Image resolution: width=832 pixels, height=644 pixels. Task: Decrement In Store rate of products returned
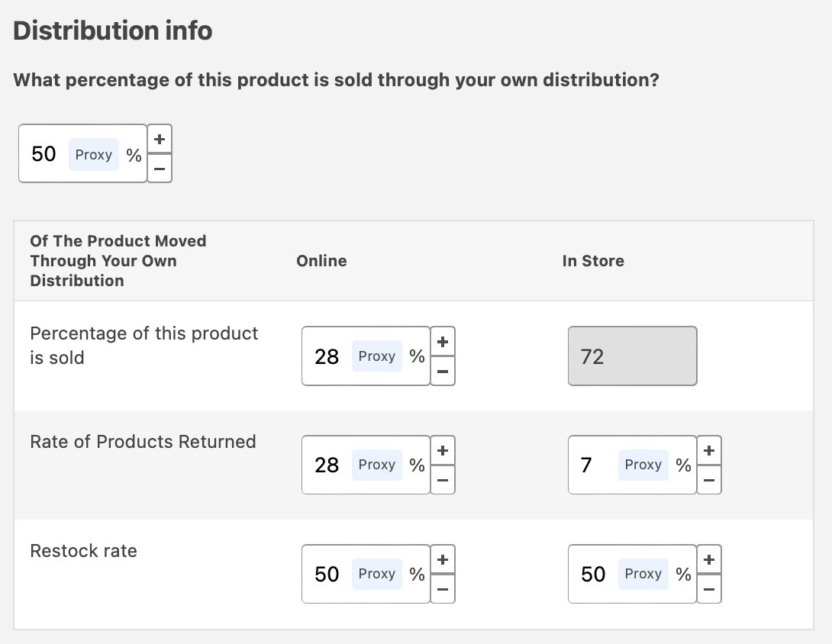pos(709,480)
